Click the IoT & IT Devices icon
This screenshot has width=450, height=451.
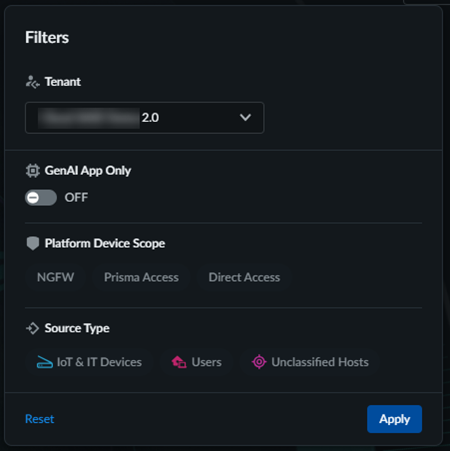click(x=45, y=362)
